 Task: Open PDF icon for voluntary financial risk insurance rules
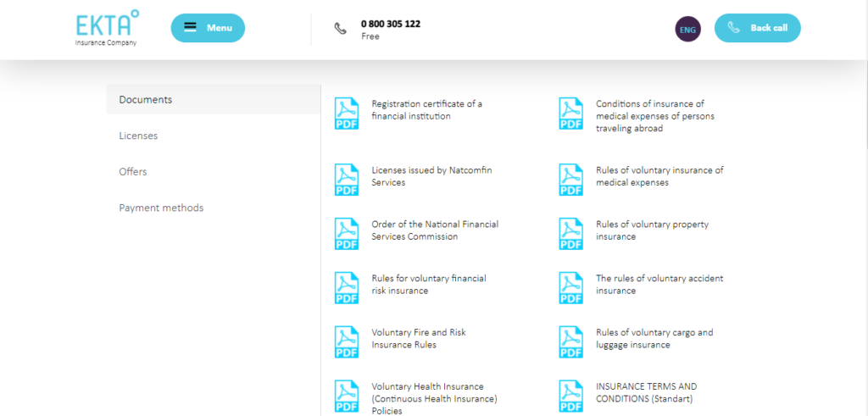[347, 288]
